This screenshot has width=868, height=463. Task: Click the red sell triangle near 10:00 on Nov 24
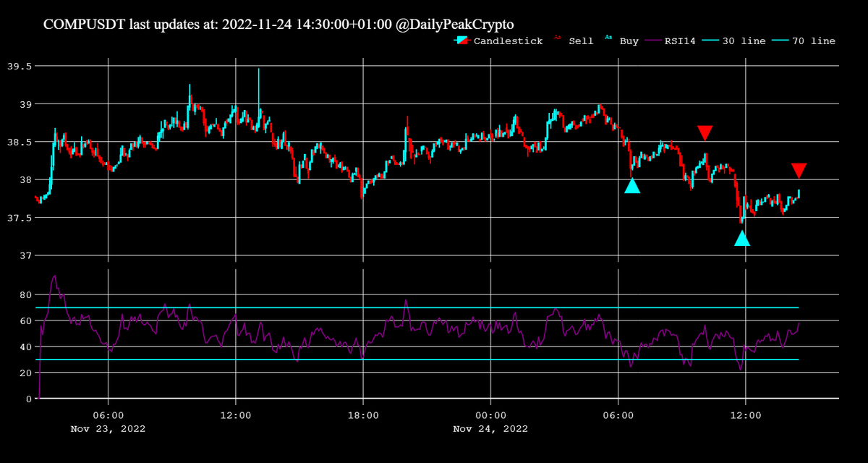tap(705, 132)
